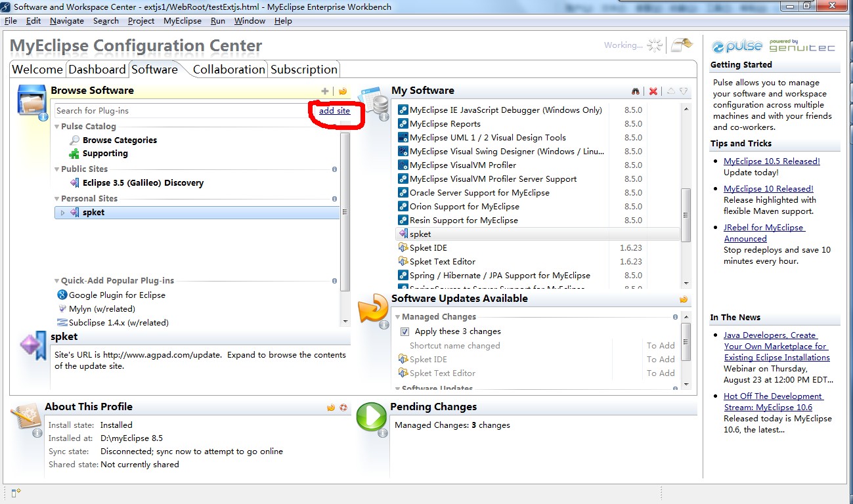Click the Browse Software file cabinet icon
This screenshot has width=853, height=504.
[32, 102]
